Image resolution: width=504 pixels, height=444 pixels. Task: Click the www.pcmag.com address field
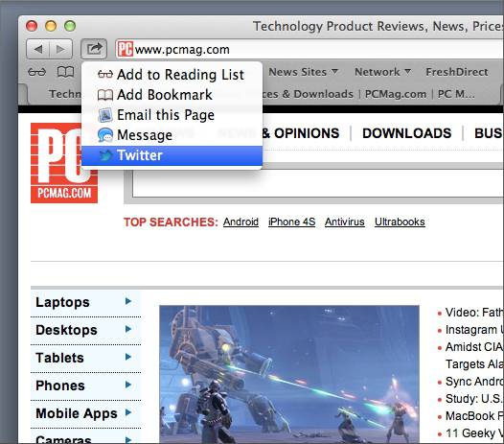pos(309,49)
